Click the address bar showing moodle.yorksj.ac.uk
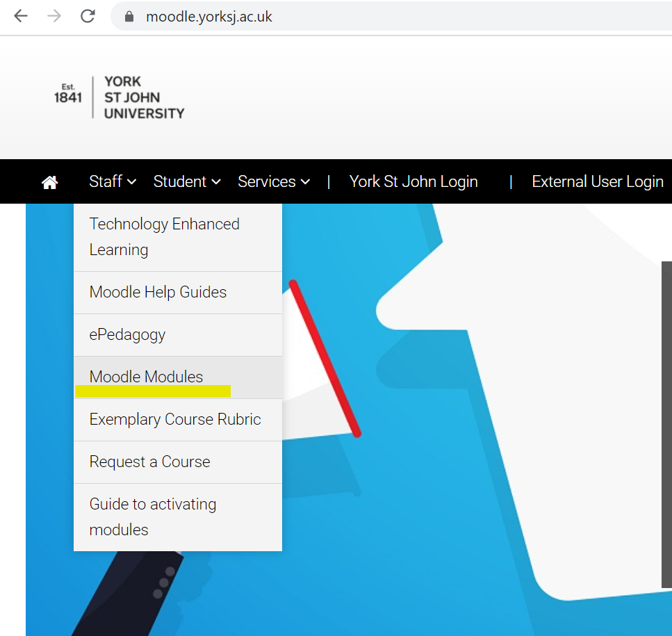 pos(391,16)
